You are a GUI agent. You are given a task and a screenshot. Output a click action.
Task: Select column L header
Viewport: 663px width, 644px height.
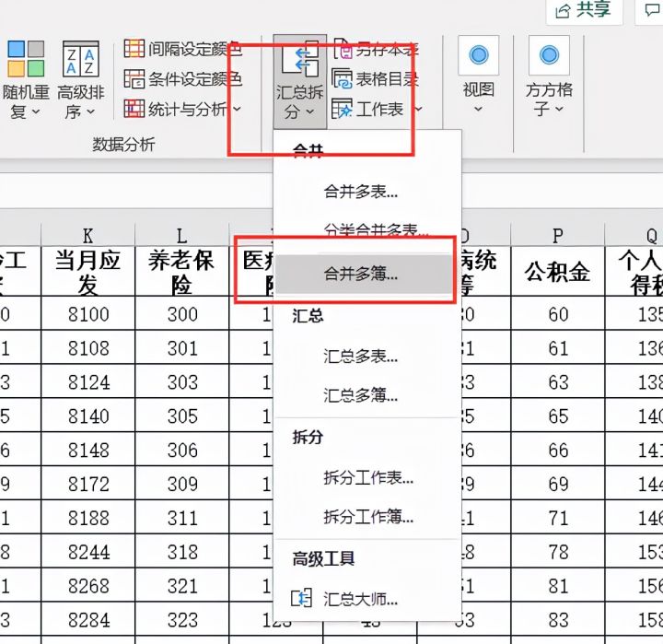181,235
